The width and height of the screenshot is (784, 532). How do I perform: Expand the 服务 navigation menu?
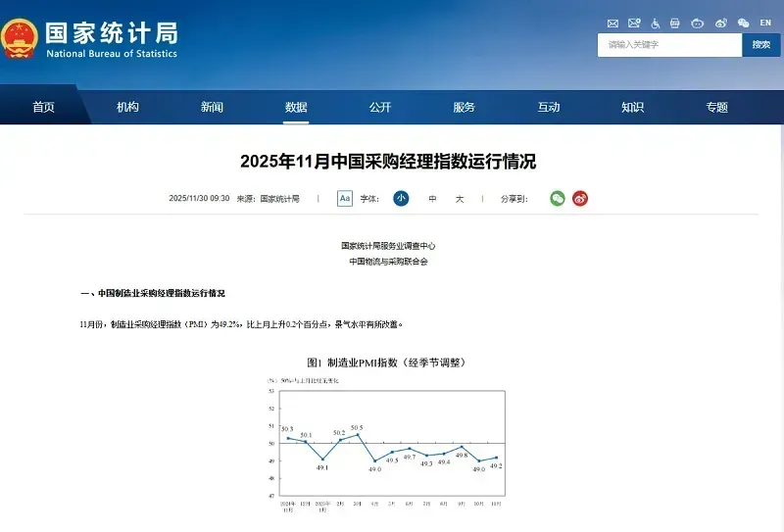[465, 107]
